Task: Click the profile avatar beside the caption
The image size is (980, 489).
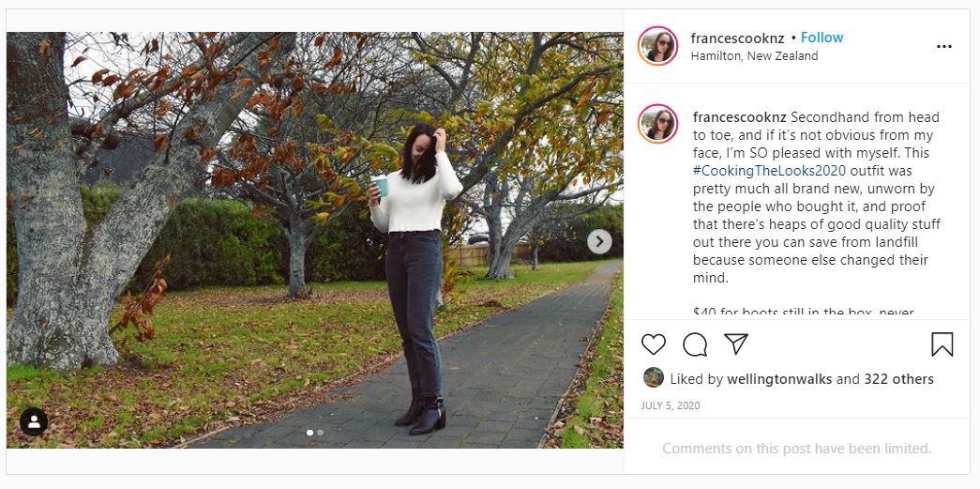Action: pos(657,124)
